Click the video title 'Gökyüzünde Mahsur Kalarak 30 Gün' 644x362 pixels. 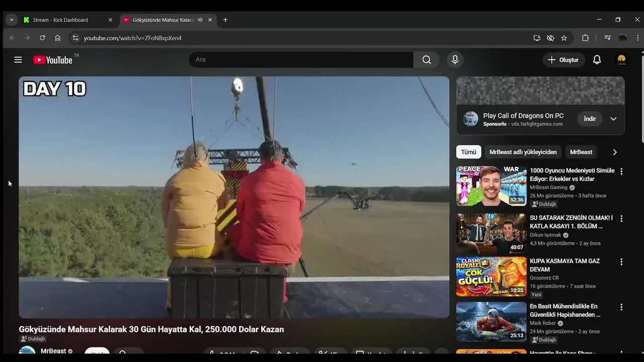151,329
